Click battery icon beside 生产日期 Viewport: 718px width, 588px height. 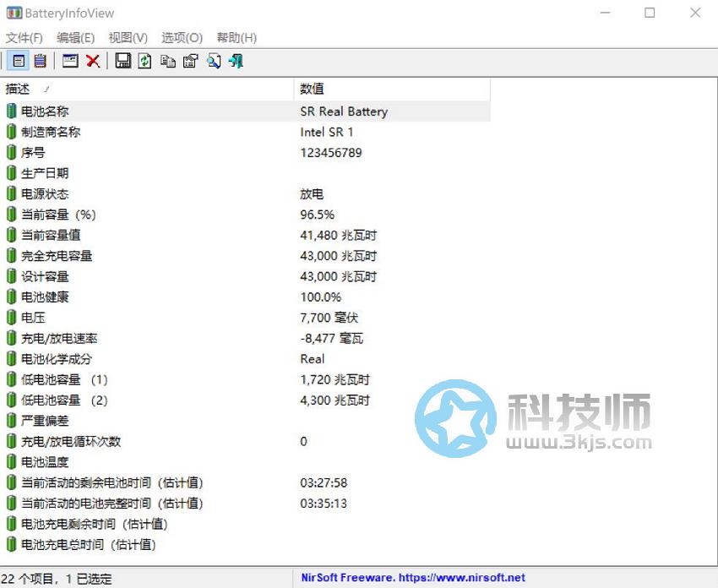pyautogui.click(x=12, y=173)
